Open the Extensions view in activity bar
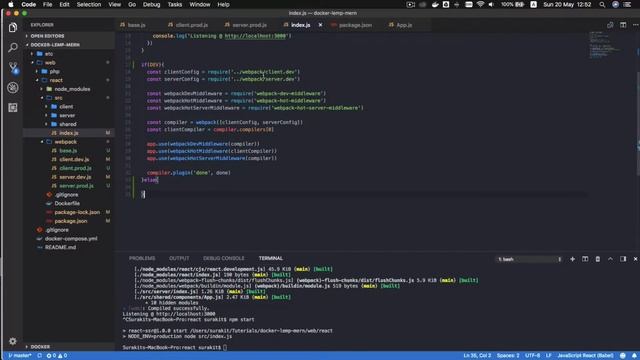Viewport: 640px width, 360px height. (13, 107)
